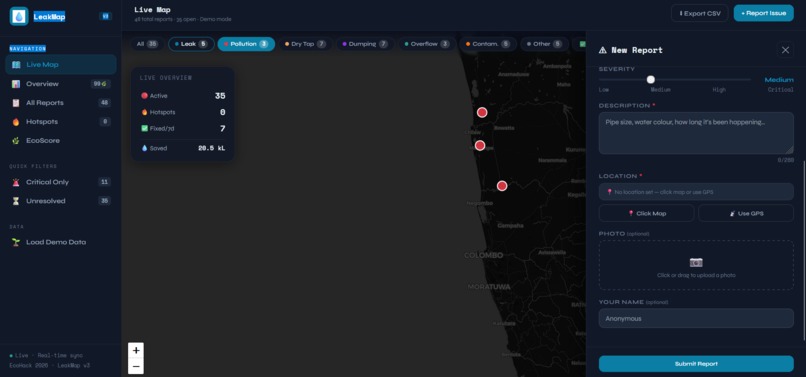Click the Use GPS button
Viewport: 806px width, 377px height.
point(746,213)
